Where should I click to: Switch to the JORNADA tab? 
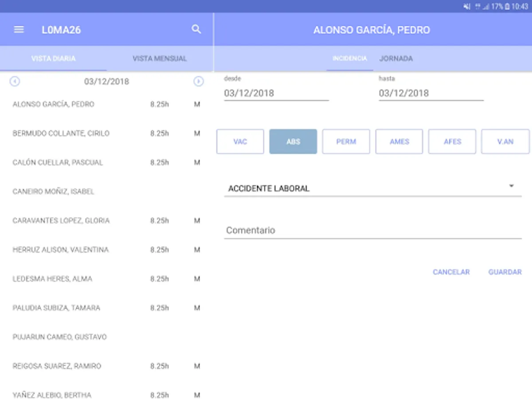[396, 59]
